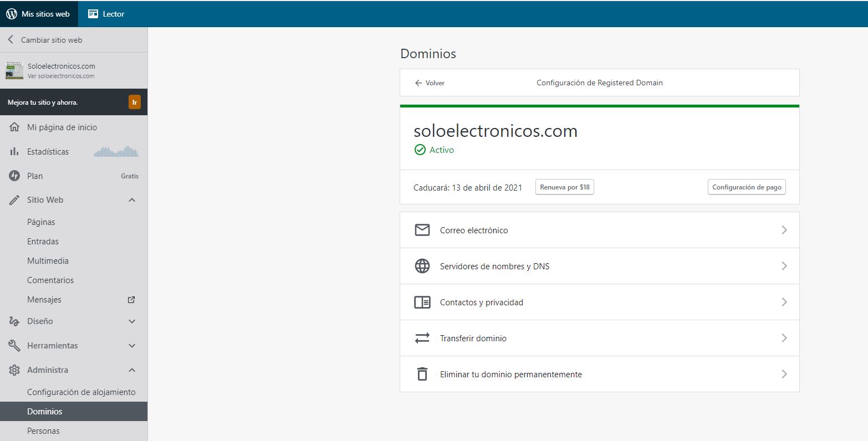Expand the Herramientas section
This screenshot has width=868, height=441.
click(x=132, y=346)
